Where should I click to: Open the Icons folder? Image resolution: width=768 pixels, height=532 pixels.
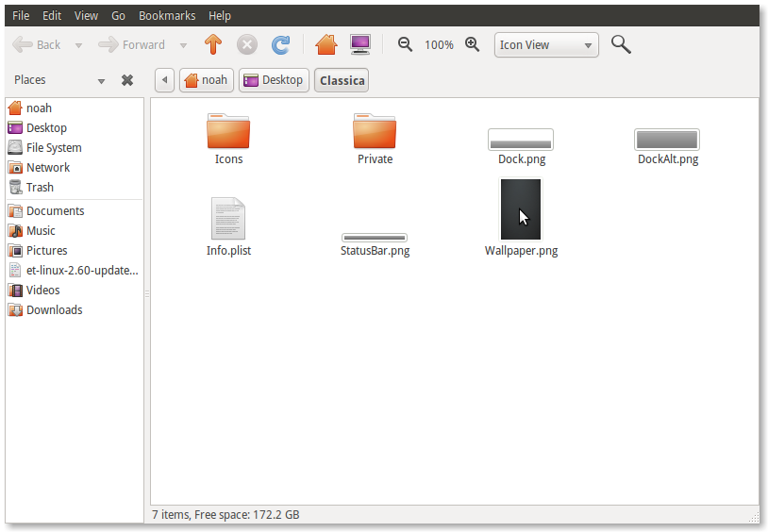[228, 139]
